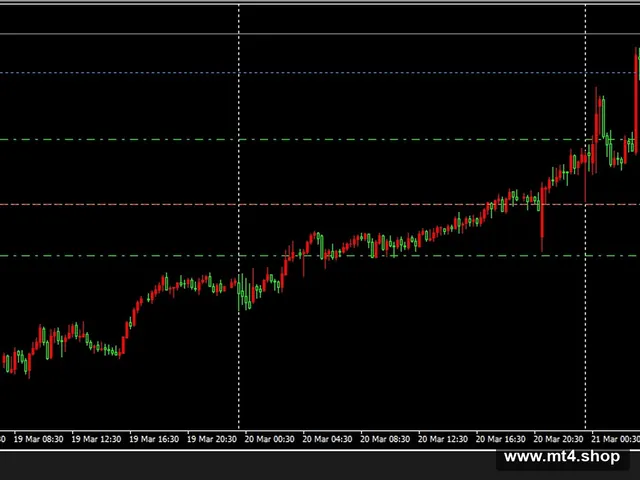Click the "20 Mar 20:30" time axis label
The height and width of the screenshot is (480, 640).
coord(558,439)
